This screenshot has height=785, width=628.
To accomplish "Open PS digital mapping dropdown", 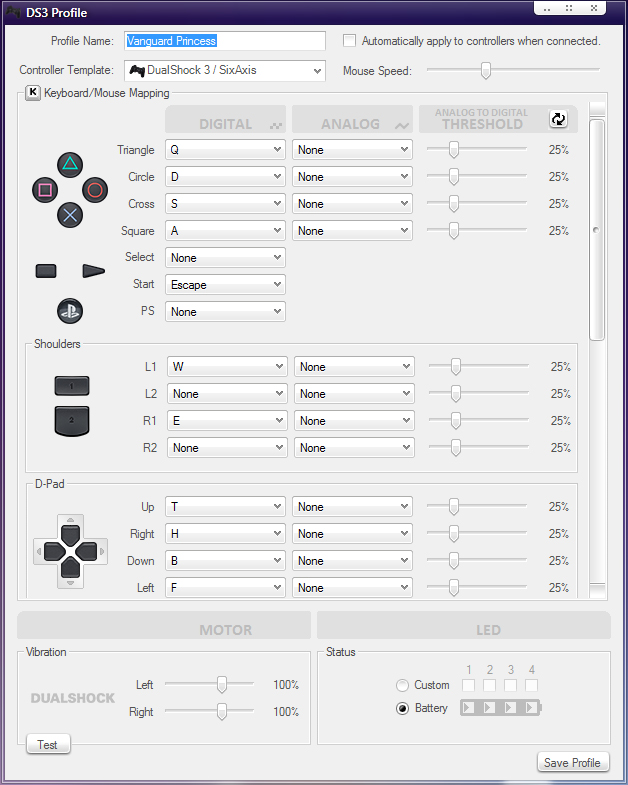I will click(x=225, y=312).
